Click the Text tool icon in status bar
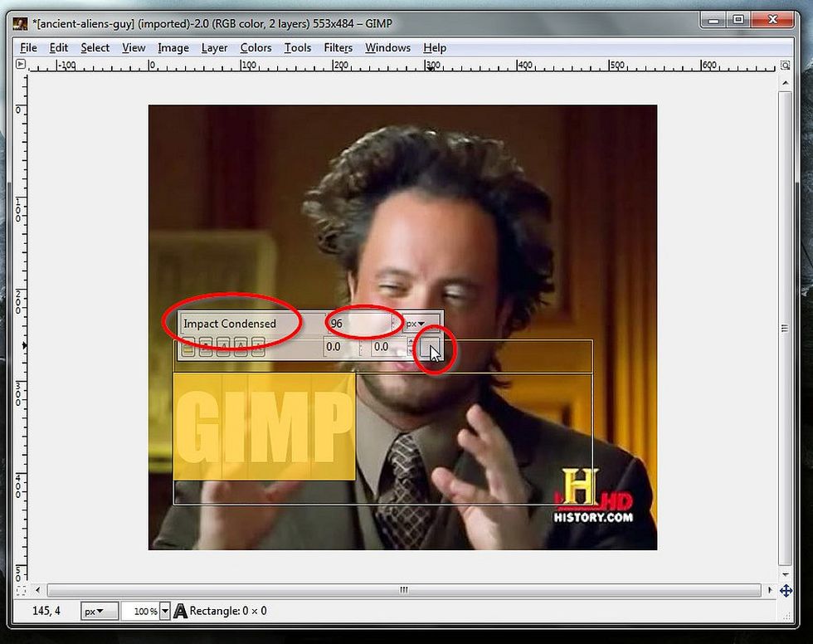This screenshot has height=644, width=813. (x=180, y=611)
